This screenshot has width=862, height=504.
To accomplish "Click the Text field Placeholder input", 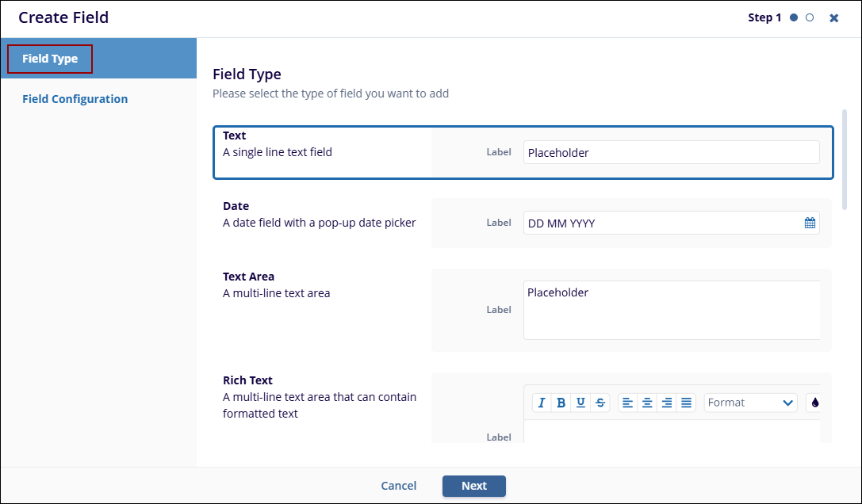I will (x=670, y=153).
